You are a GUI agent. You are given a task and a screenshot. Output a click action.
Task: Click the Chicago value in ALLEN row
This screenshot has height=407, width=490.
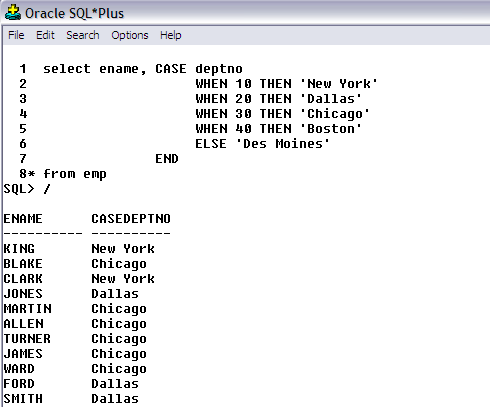pyautogui.click(x=119, y=324)
